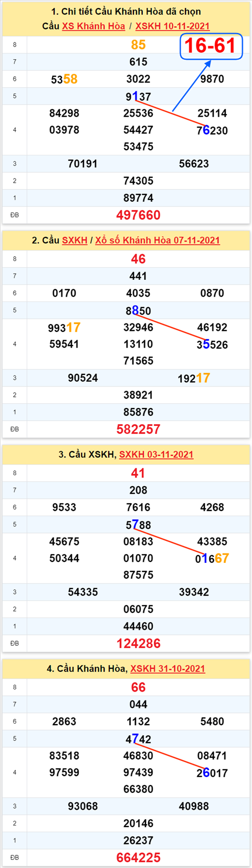Click the eighth prize number 66
Image resolution: width=252 pixels, height=868 pixels.
tap(139, 688)
